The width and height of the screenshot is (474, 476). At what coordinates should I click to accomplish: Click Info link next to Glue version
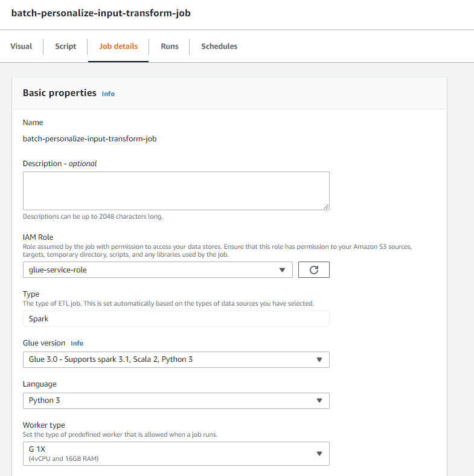[x=77, y=343]
